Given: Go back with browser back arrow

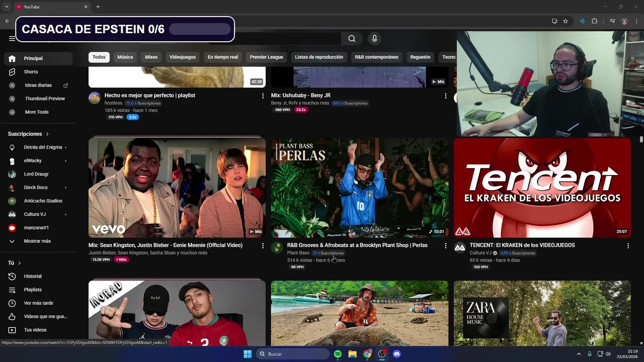Looking at the screenshot, I should click(7, 21).
